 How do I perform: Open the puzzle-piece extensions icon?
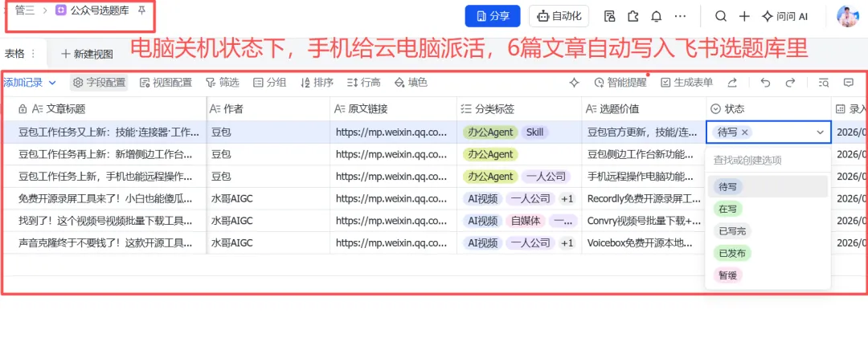(633, 16)
